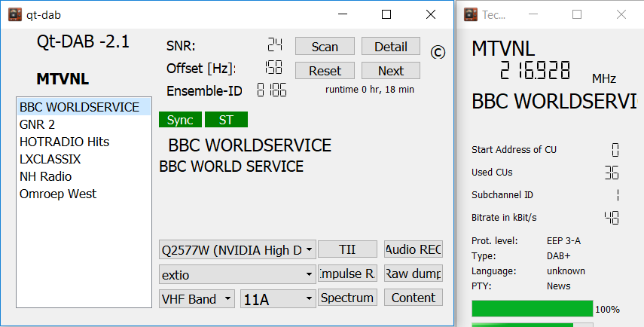
Task: Click the Qt-DAB -2.1 version label
Action: [x=84, y=41]
